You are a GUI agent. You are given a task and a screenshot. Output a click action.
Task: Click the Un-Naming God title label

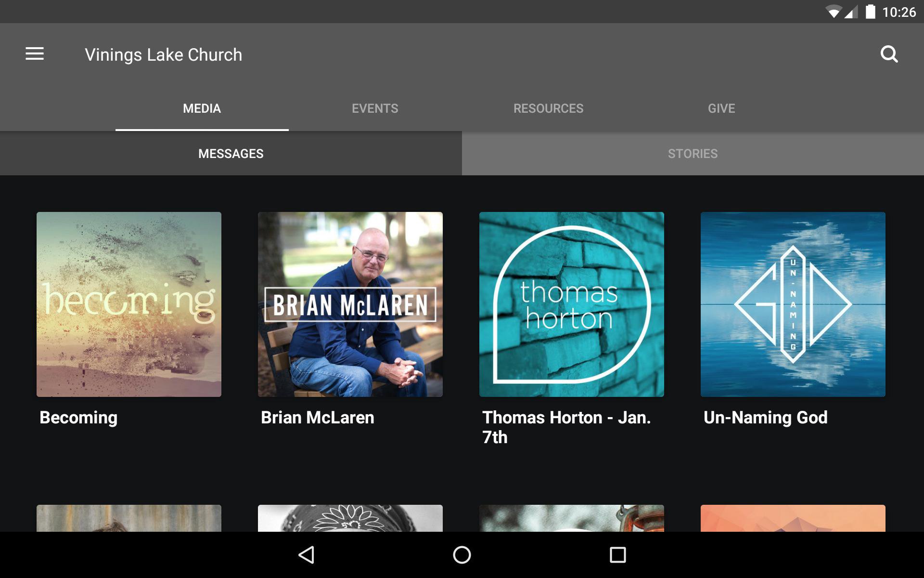point(765,418)
